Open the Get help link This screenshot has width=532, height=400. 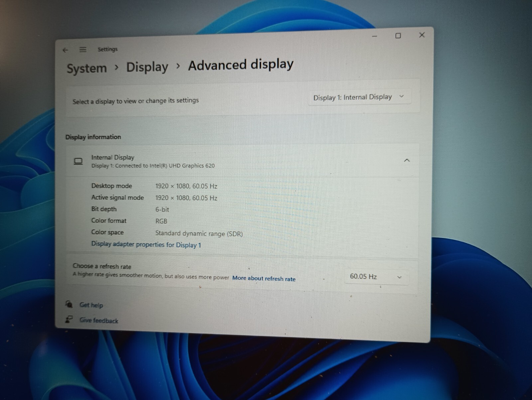(x=91, y=305)
